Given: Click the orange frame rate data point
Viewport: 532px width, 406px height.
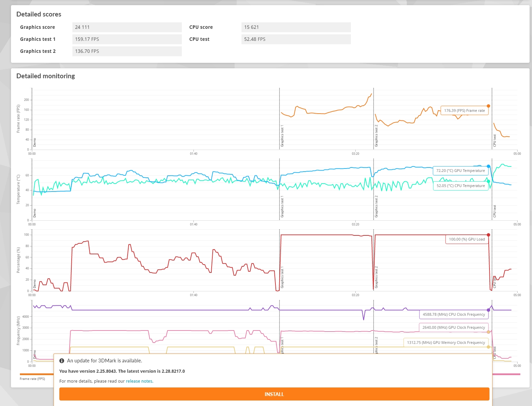Looking at the screenshot, I should pyautogui.click(x=488, y=106).
